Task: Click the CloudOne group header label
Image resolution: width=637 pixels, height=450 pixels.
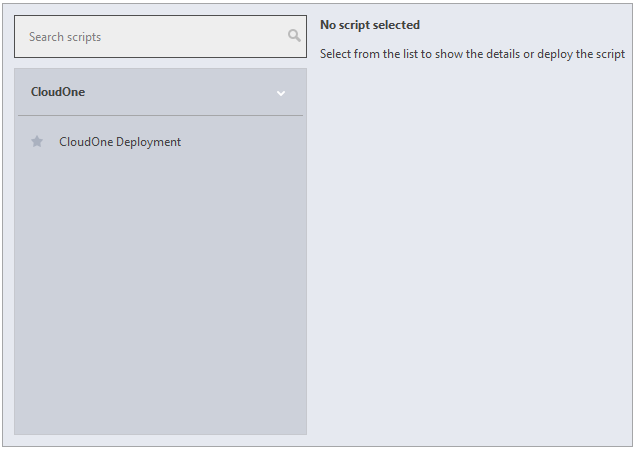Action: tap(58, 92)
